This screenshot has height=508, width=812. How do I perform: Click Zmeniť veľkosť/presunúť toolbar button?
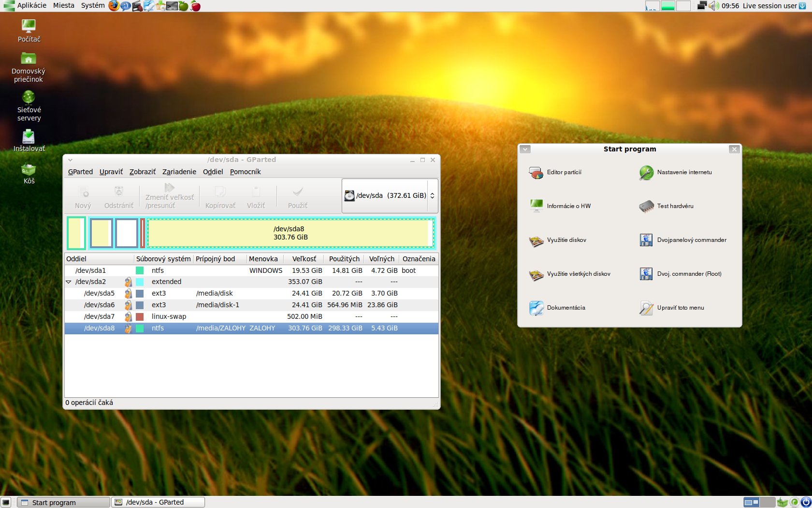[170, 196]
